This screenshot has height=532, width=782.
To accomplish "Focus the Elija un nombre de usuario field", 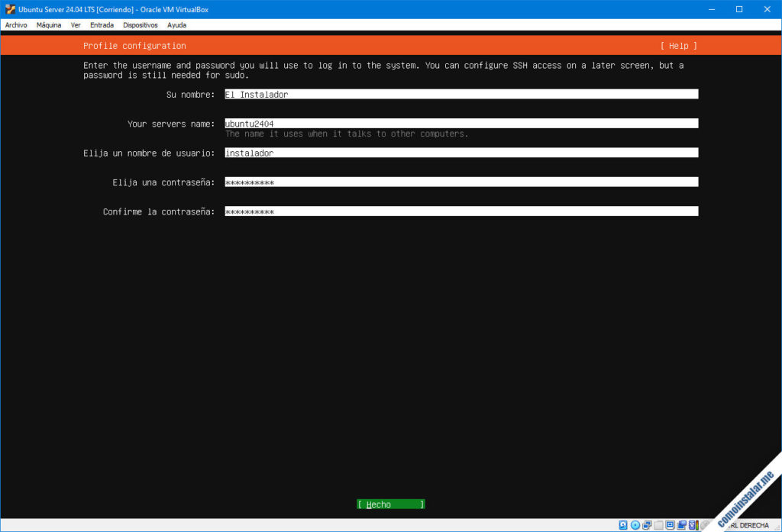I will (461, 153).
